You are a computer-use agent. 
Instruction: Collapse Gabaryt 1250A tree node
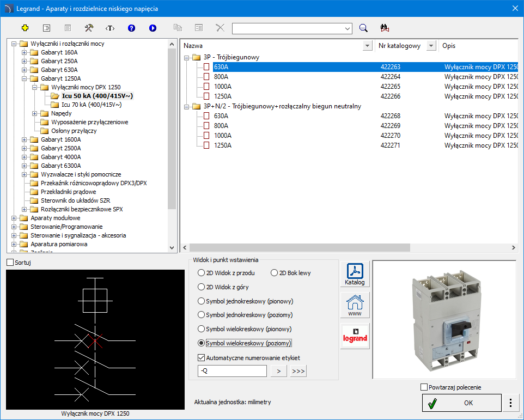click(24, 78)
